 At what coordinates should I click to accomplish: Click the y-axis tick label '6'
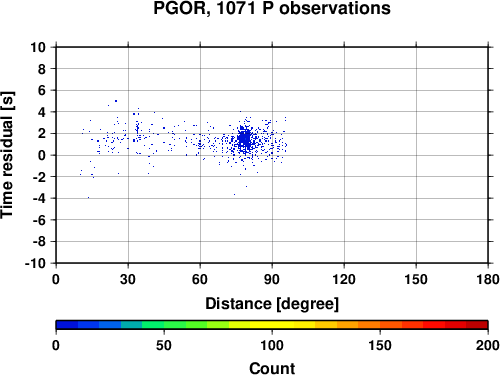[42, 90]
